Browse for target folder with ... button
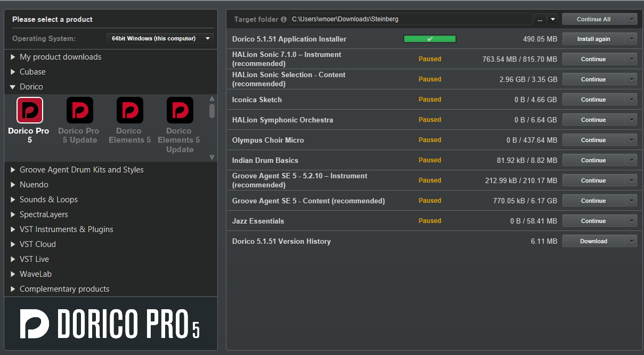The width and height of the screenshot is (644, 355). (x=540, y=19)
